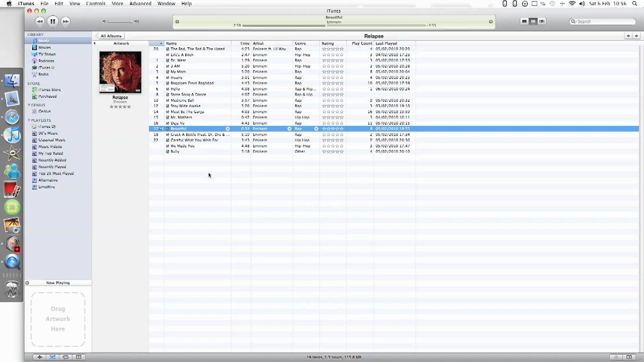Create a new playlist with plus button
This screenshot has width=644, height=362.
[x=39, y=357]
